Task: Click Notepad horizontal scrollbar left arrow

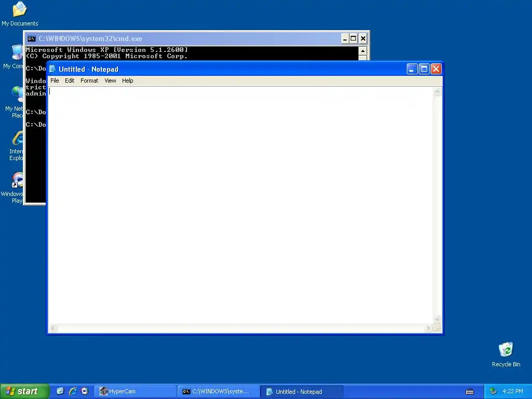Action: pyautogui.click(x=53, y=328)
